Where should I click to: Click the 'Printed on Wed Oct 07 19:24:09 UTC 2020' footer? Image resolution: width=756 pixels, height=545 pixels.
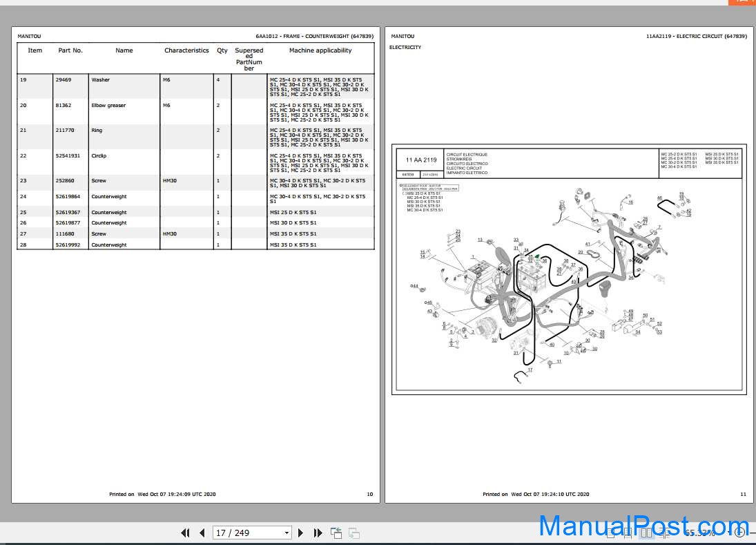[162, 495]
